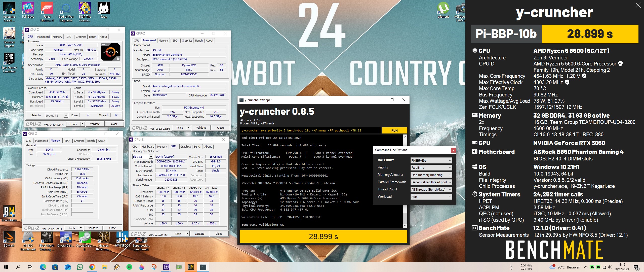Expand the CATEGORY Pi-BBP-10b dropdown

click(x=431, y=160)
